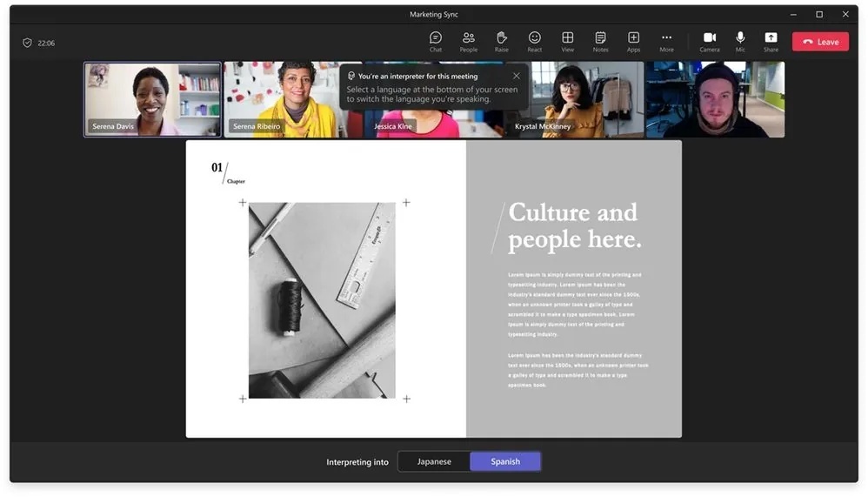Change the meeting View layout
The width and height of the screenshot is (868, 497).
(x=567, y=41)
